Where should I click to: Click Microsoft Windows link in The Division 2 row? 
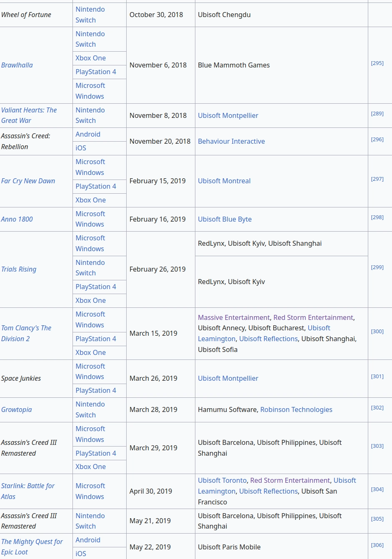pyautogui.click(x=90, y=319)
